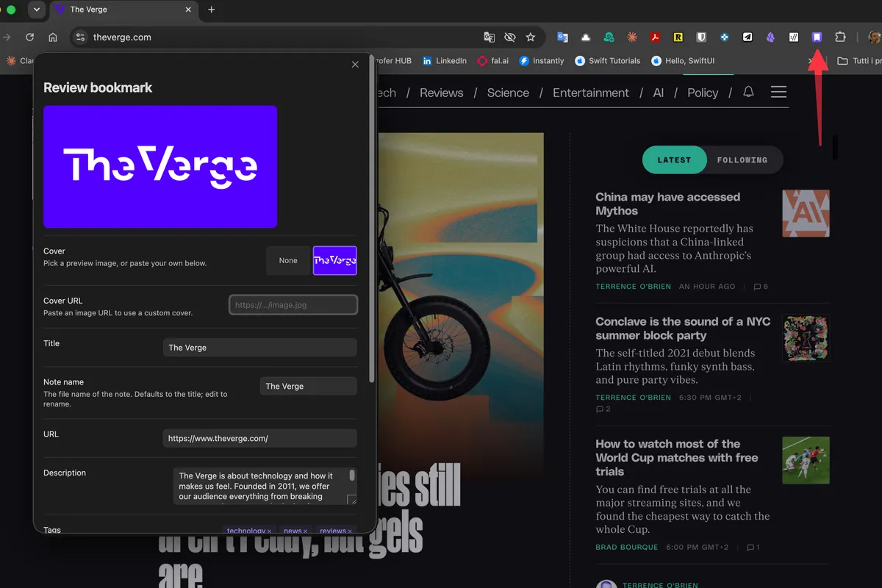Open the Entertainment section
The height and width of the screenshot is (588, 882).
click(591, 93)
